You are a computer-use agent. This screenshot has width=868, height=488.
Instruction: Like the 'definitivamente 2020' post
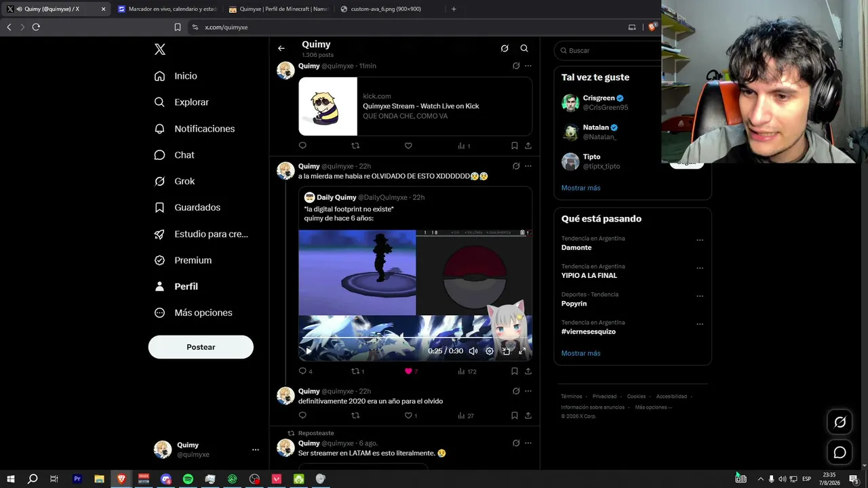click(411, 415)
